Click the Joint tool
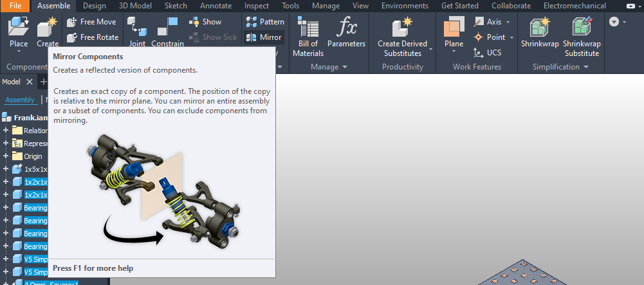 137,32
